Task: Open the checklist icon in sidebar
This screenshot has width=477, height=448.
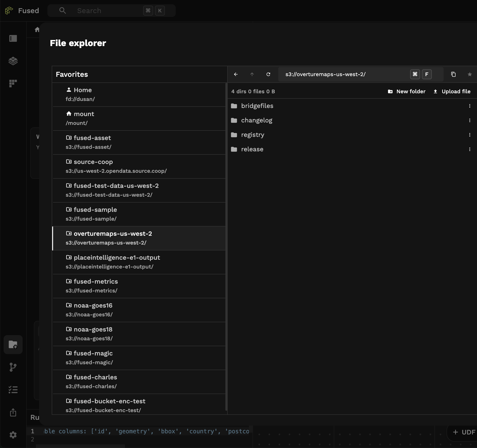Action: [13, 390]
